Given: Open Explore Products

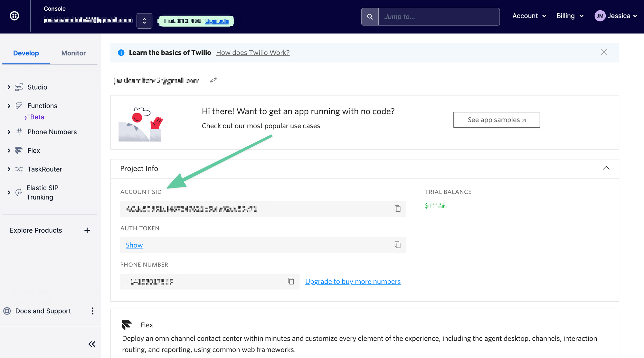Looking at the screenshot, I should point(36,230).
